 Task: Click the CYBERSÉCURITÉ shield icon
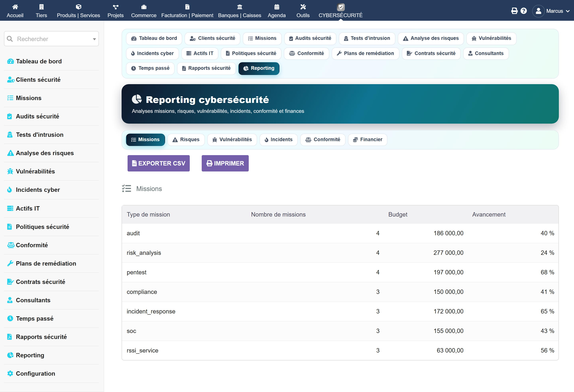click(341, 7)
